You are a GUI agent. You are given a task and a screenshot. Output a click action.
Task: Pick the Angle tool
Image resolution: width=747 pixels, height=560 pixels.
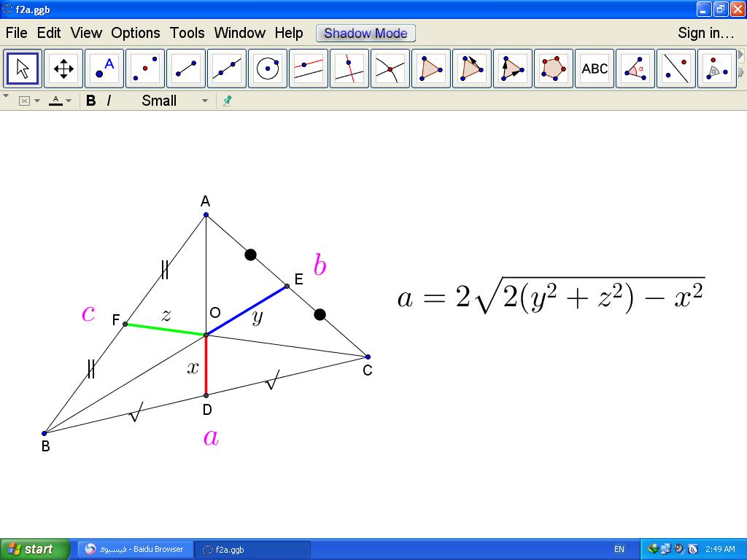click(x=635, y=69)
